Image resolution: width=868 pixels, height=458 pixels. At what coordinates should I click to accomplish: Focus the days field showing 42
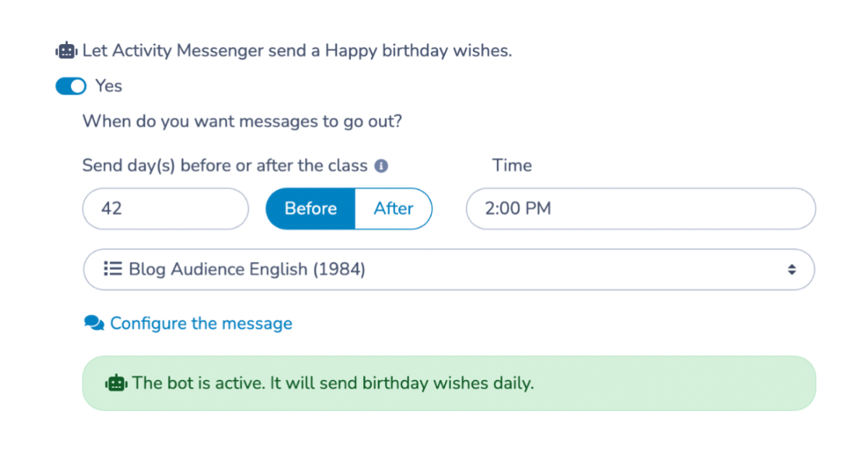pos(166,208)
